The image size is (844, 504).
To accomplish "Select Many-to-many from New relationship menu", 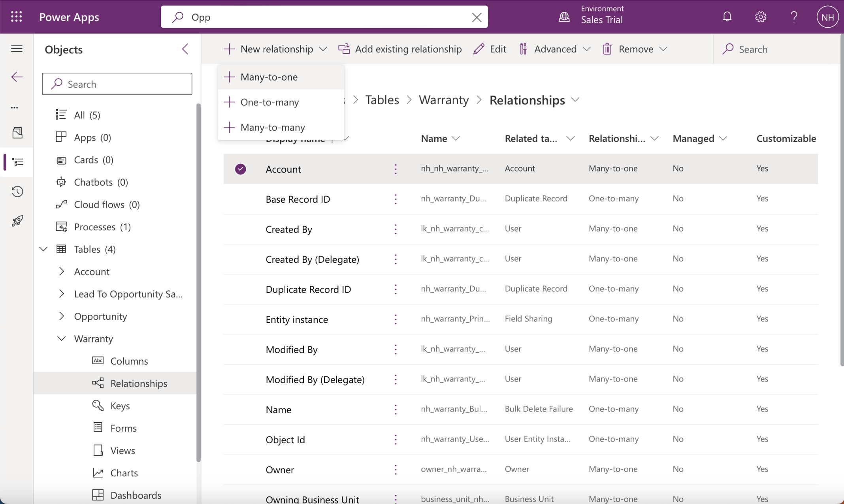I will (273, 127).
